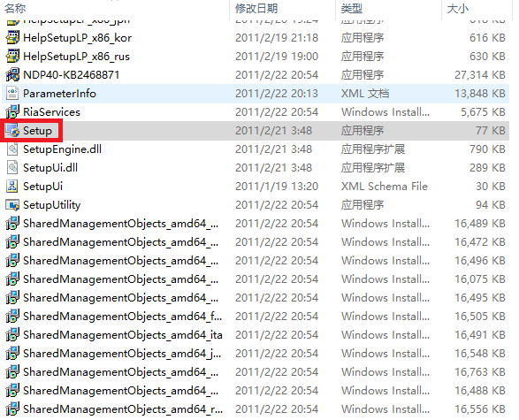Click the 289 KB size value
The width and height of the screenshot is (519, 420).
click(x=487, y=168)
